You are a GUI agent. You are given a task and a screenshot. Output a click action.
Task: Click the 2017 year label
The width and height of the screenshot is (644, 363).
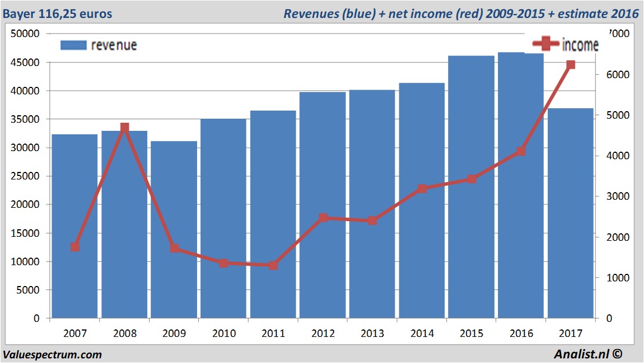point(570,333)
